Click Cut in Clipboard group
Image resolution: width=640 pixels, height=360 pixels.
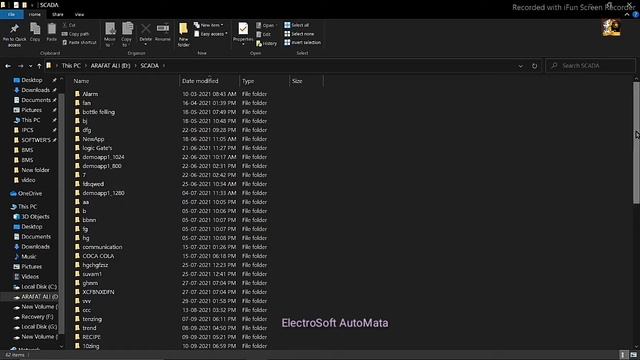69,25
